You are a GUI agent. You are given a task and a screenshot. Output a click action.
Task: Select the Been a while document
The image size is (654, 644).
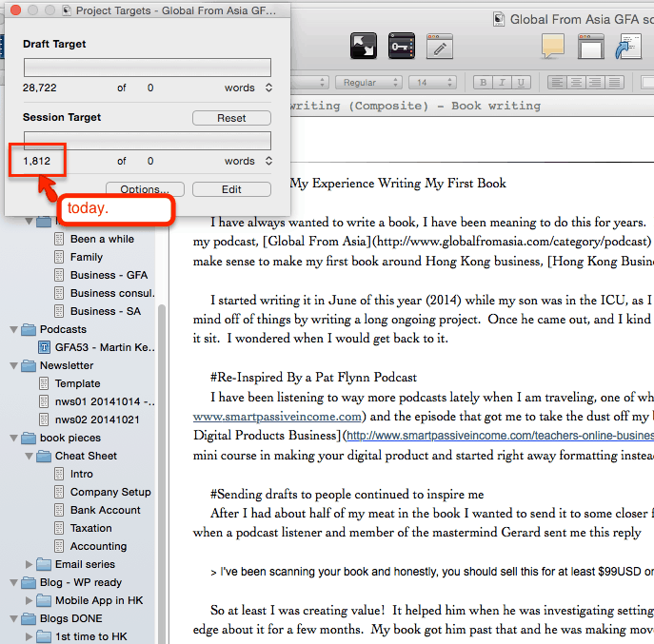tap(102, 239)
